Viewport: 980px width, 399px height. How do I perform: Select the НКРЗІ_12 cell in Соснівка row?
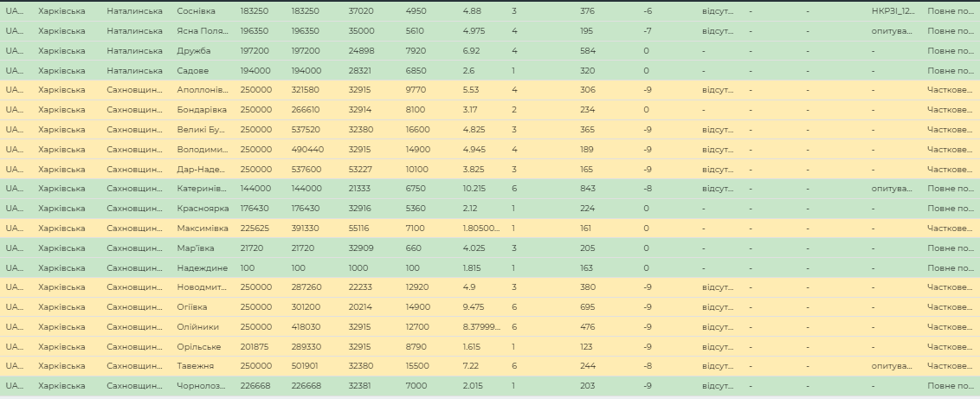(x=893, y=11)
